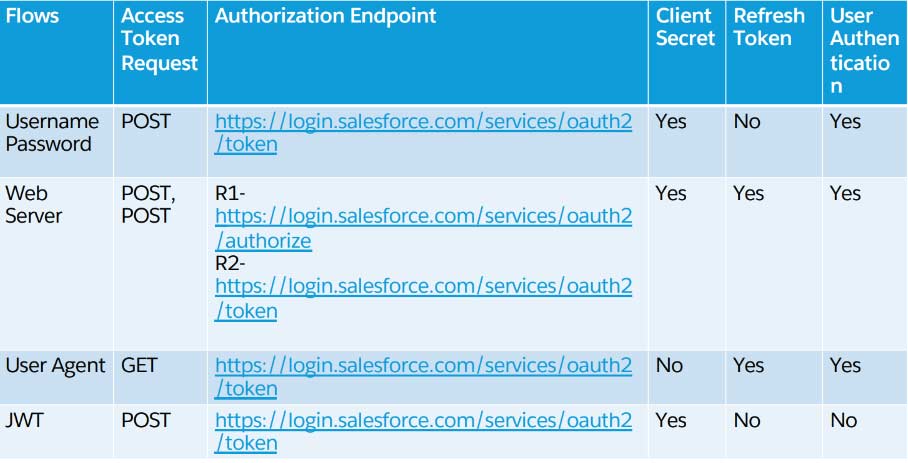Select the Web Server flow cell
The image size is (908, 463).
click(x=36, y=205)
